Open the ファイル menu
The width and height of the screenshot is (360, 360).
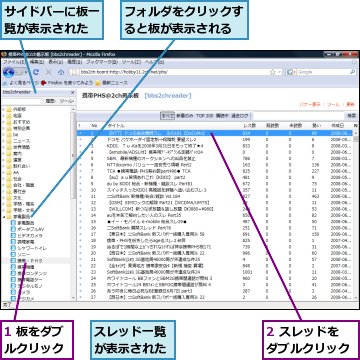[13, 62]
